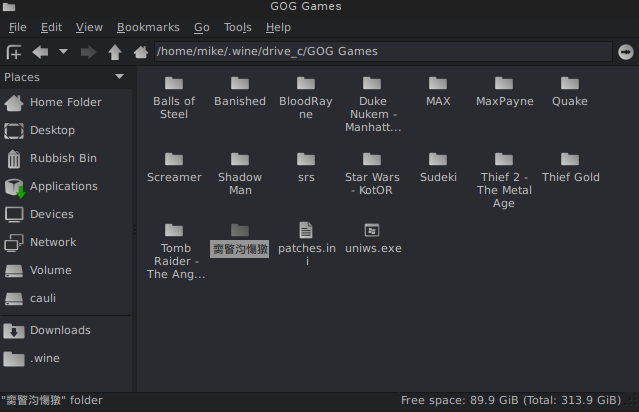The height and width of the screenshot is (412, 639).
Task: Select the Banished folder
Action: (240, 91)
